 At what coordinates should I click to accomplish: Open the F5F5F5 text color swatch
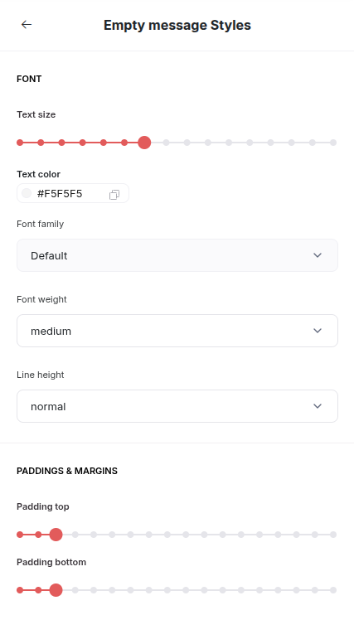pos(27,193)
